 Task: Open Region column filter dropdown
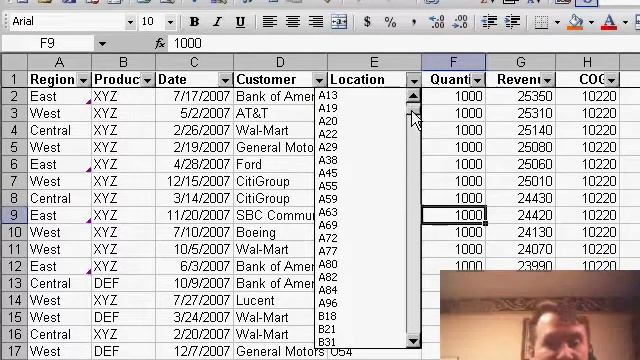(83, 80)
